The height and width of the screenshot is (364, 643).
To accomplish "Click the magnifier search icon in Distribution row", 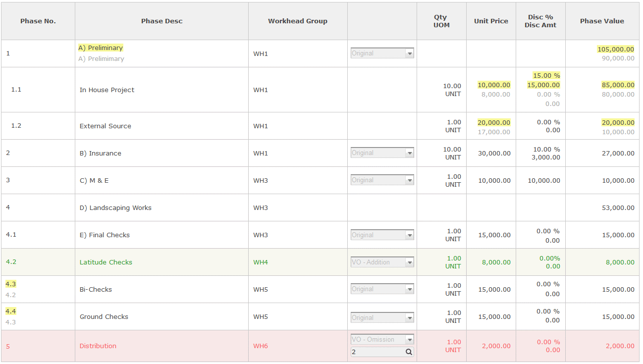I will (x=409, y=352).
